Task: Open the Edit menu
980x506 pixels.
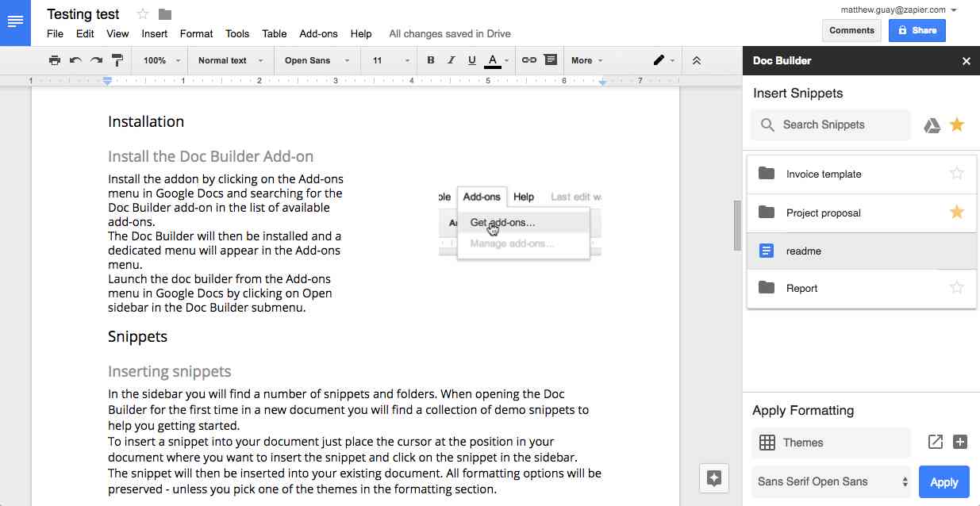Action: pos(85,34)
